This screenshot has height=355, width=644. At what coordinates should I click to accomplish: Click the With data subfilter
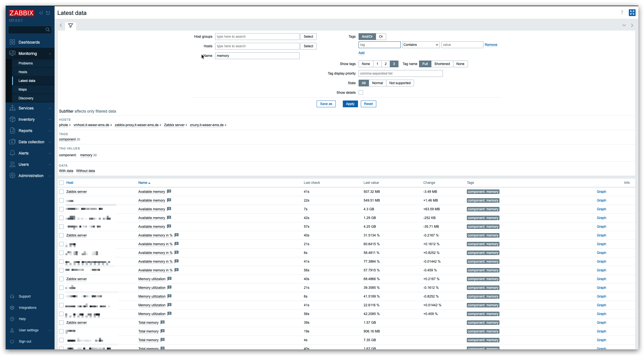(x=66, y=171)
